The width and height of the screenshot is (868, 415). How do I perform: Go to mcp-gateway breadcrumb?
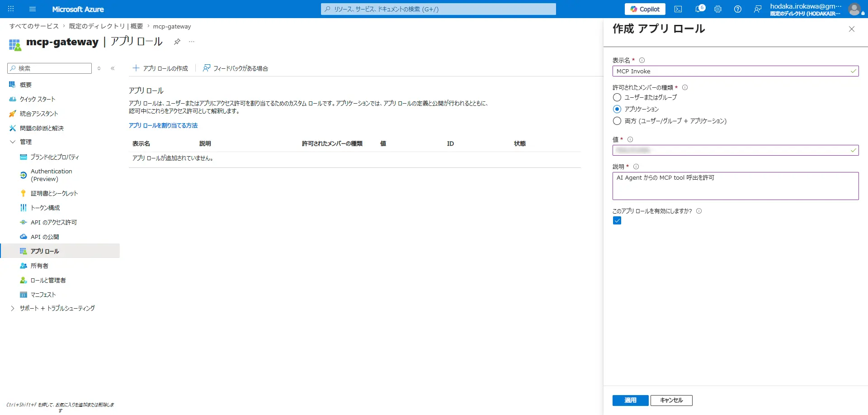(172, 26)
